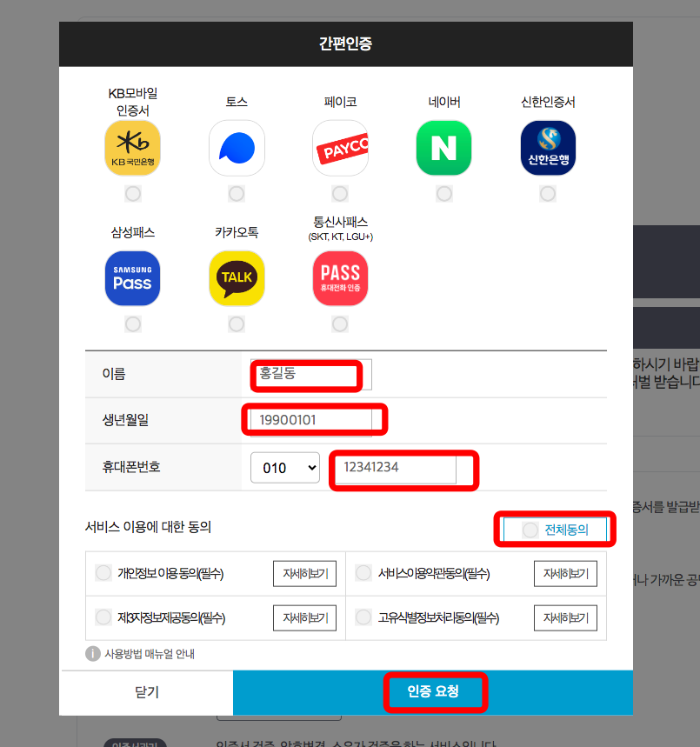Viewport: 700px width, 747px height.
Task: Select the KB모바일 인증서 radio button
Action: [133, 194]
